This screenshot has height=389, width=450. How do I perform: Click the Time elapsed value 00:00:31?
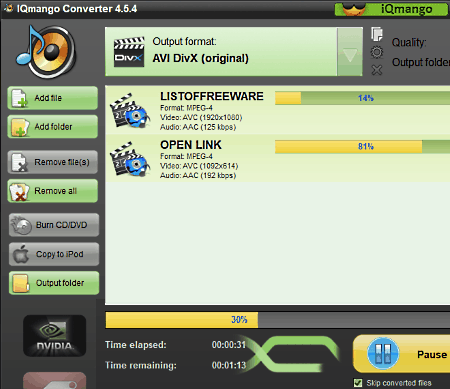229,345
